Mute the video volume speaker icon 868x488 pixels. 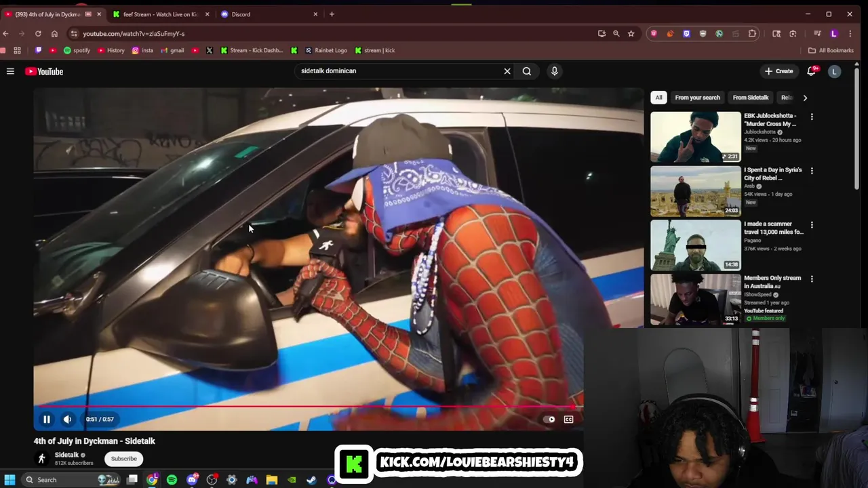click(x=67, y=420)
